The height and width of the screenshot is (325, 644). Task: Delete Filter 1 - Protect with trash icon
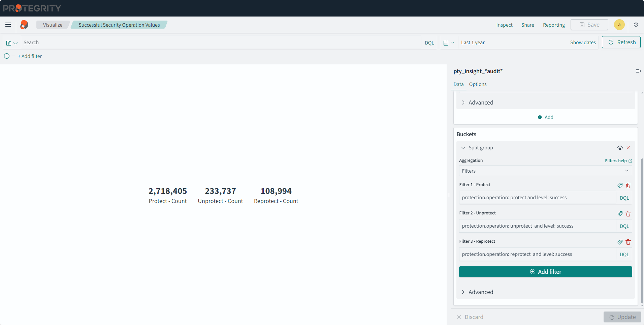[628, 185]
